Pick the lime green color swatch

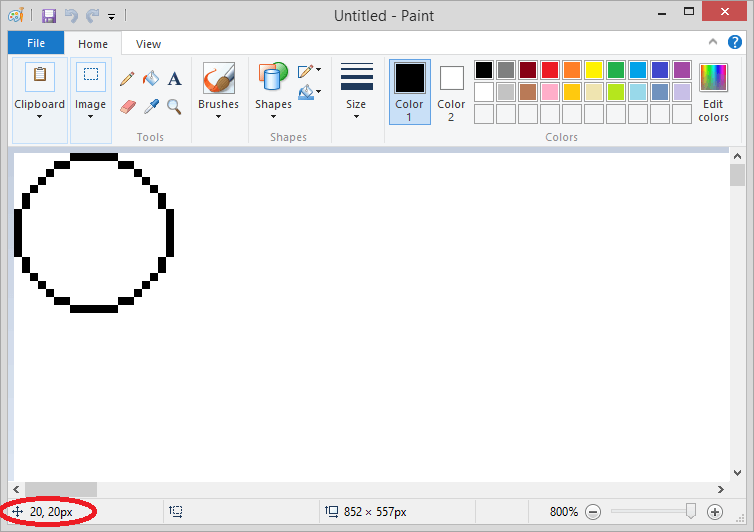pos(616,92)
